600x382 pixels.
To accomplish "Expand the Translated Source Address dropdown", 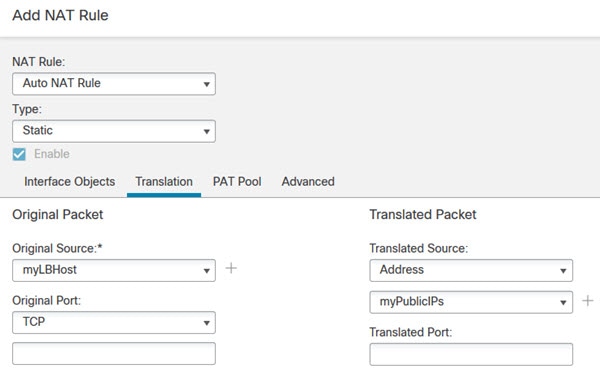I will click(x=471, y=270).
